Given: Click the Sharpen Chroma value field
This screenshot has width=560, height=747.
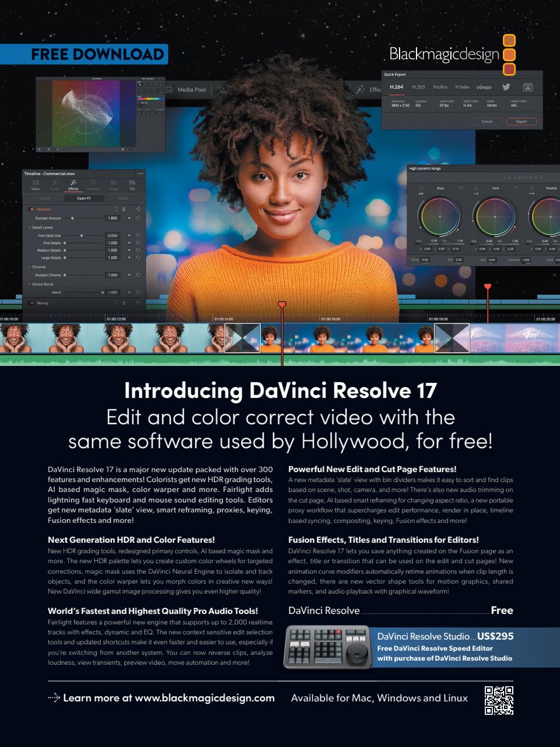Looking at the screenshot, I should tap(113, 275).
